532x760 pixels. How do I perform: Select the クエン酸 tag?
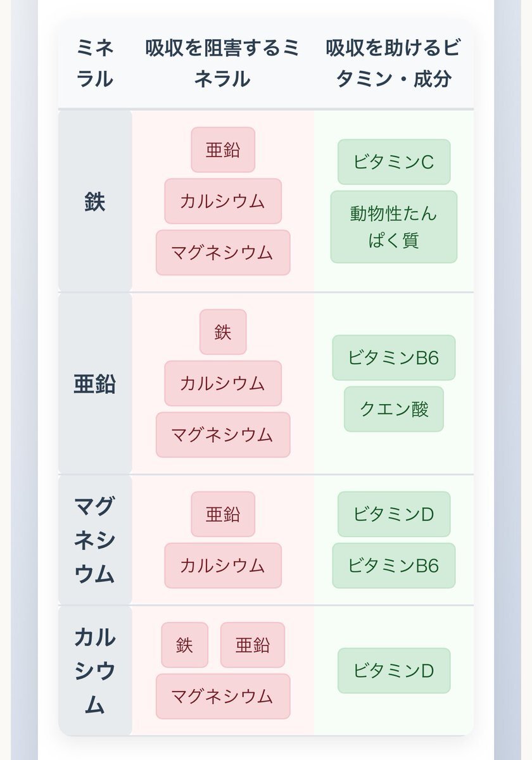click(x=394, y=409)
